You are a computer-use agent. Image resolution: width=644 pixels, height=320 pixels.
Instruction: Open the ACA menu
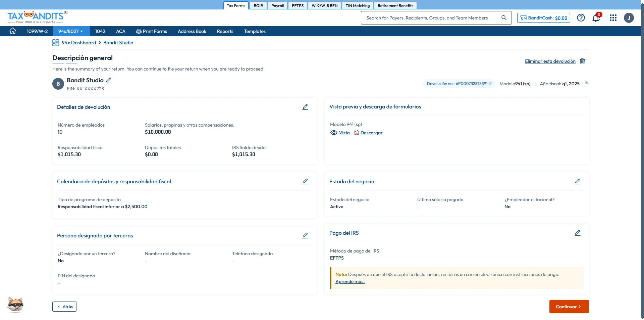tap(121, 31)
